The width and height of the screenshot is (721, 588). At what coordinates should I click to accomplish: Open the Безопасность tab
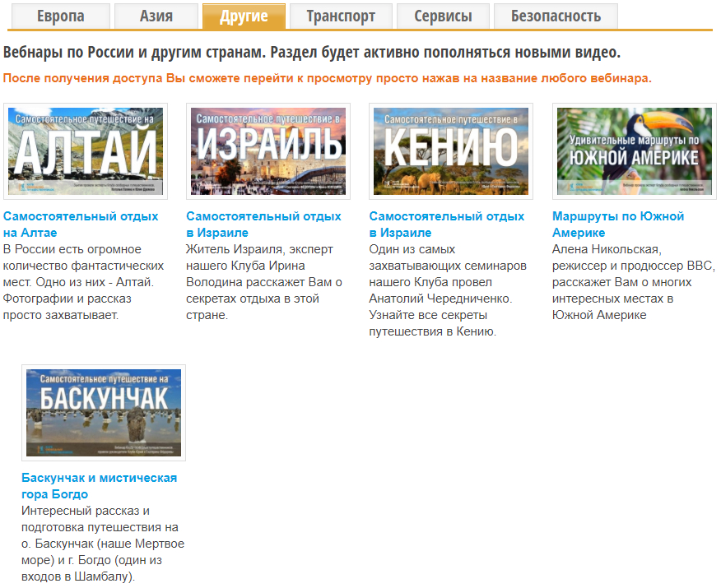tap(556, 16)
